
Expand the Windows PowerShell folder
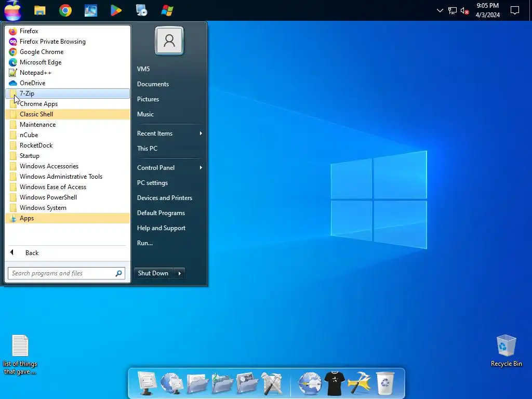tap(68, 197)
